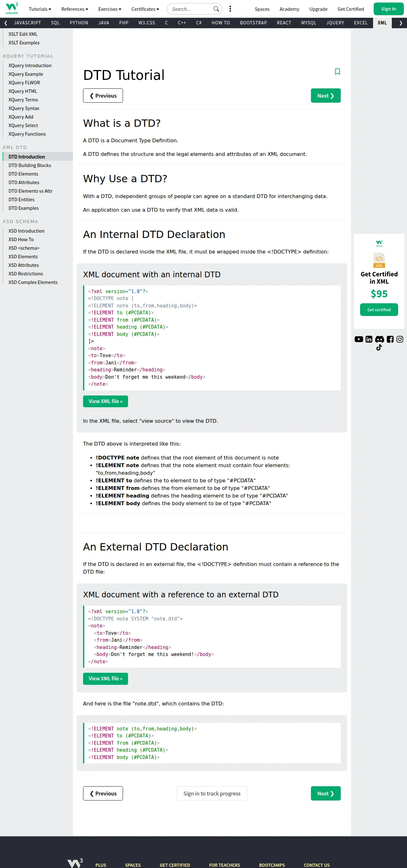This screenshot has height=868, width=407.
Task: Go to DTD Elements page
Action: [x=38, y=174]
